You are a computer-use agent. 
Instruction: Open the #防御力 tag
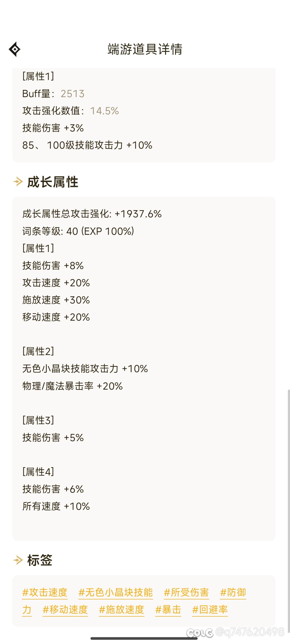point(233,592)
